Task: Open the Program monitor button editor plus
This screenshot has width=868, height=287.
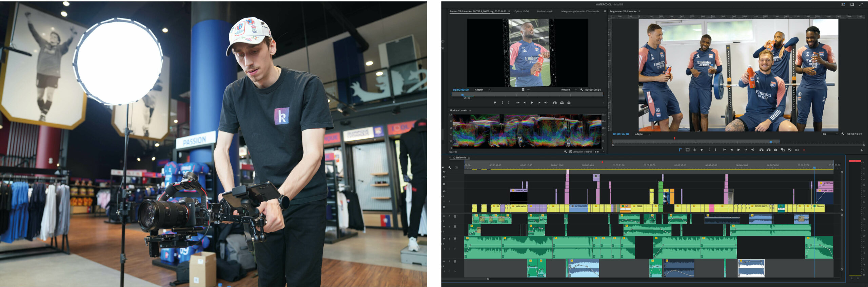Action: 862,150
